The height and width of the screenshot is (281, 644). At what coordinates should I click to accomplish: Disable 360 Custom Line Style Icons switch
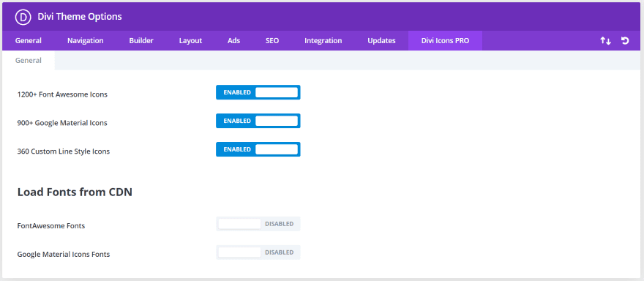258,149
